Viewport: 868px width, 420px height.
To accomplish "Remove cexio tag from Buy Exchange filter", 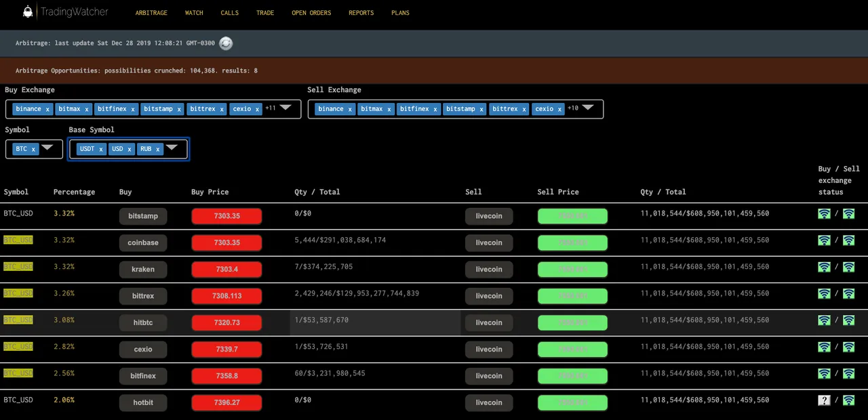I will 257,109.
